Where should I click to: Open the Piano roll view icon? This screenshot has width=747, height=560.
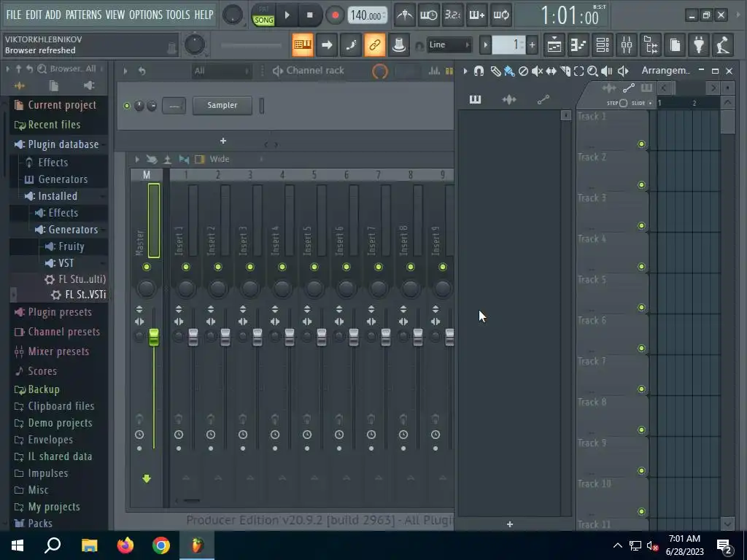(578, 44)
